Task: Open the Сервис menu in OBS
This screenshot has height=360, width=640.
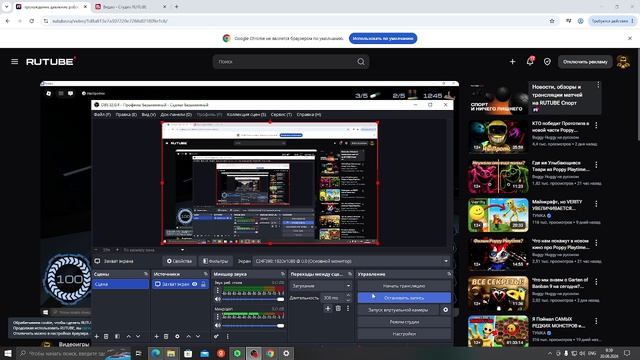Action: click(x=281, y=115)
